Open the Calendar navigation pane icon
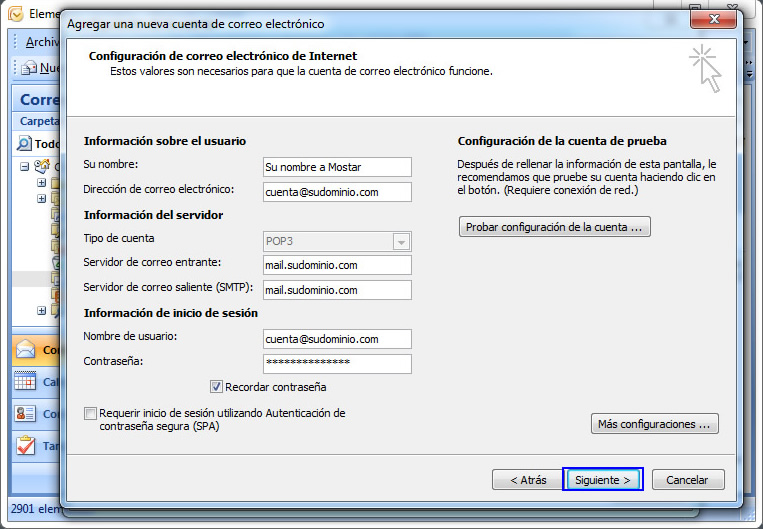 tap(26, 382)
